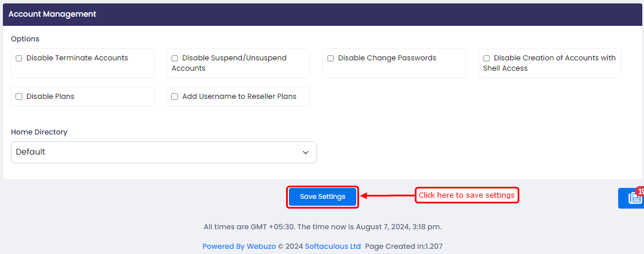
Task: Click the Page Created In footer text
Action: click(404, 247)
